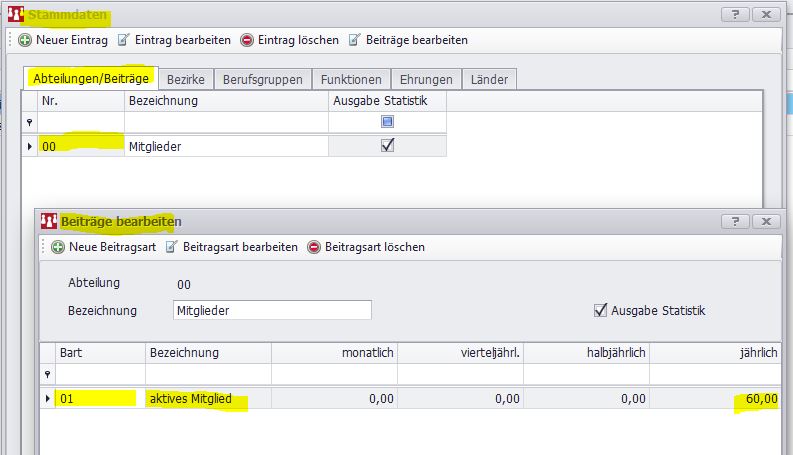Click the red Eintrag löschen icon

(x=249, y=40)
